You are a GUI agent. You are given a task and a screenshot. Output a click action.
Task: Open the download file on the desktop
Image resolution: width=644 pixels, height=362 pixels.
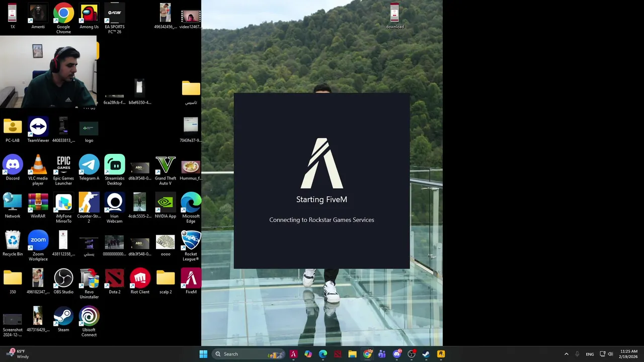point(395,17)
